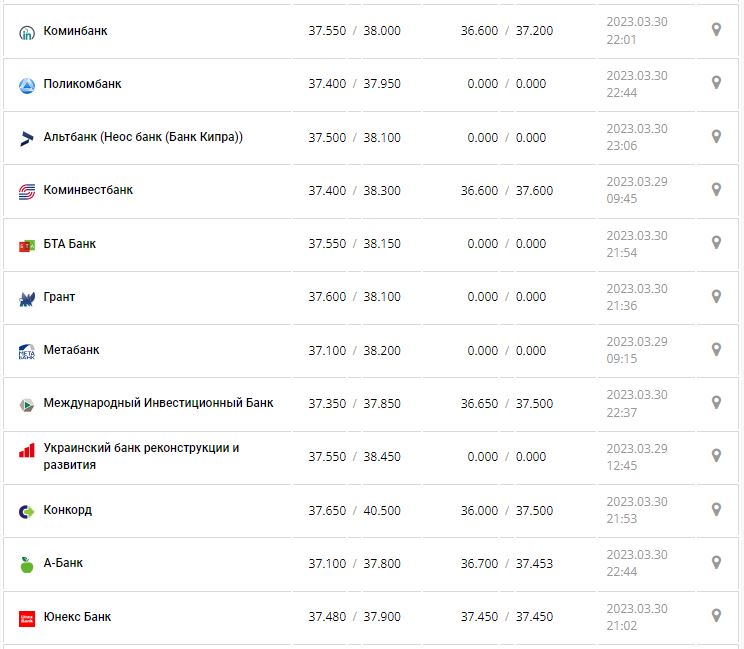The height and width of the screenshot is (649, 744).
Task: Click the БТА Банк logo icon
Action: point(27,245)
